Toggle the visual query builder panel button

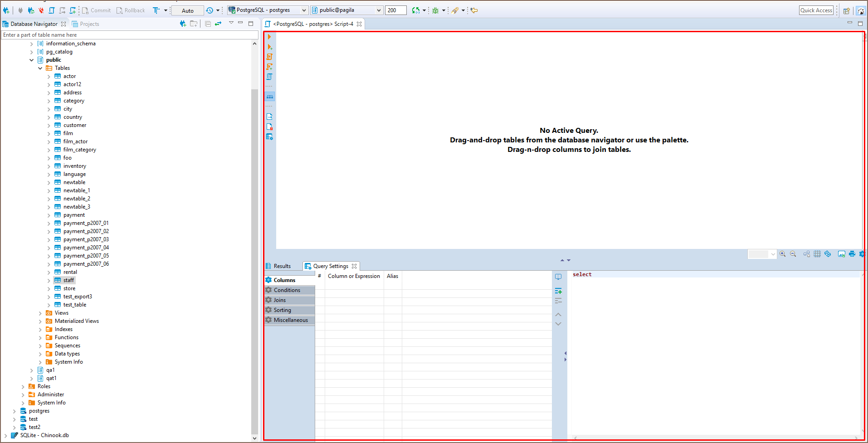tap(270, 97)
